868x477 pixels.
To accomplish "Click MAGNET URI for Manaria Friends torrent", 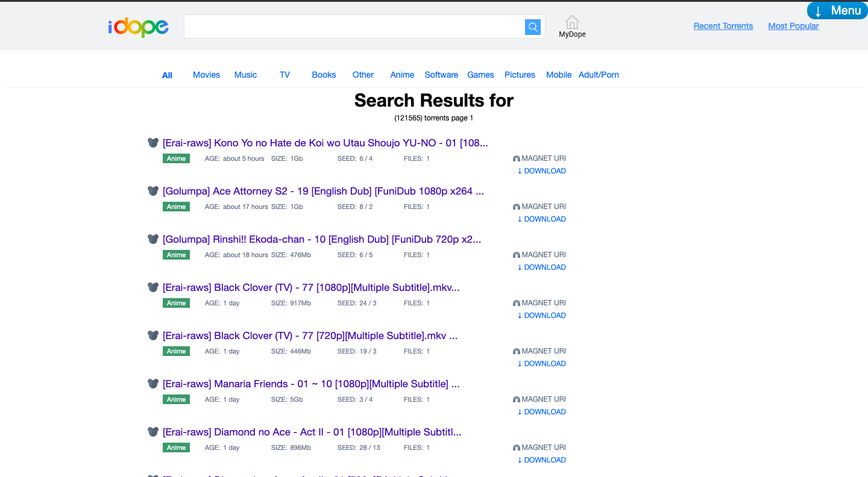I will coord(539,399).
